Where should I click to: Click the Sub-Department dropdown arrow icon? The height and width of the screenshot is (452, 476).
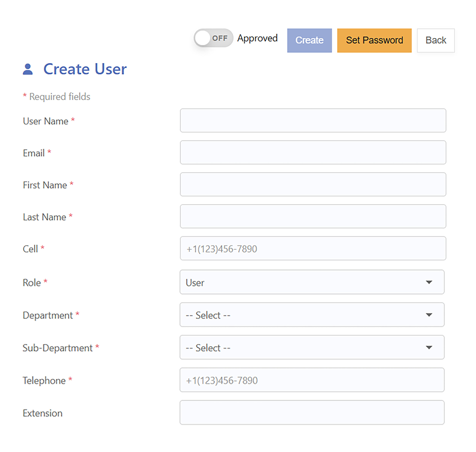[429, 347]
